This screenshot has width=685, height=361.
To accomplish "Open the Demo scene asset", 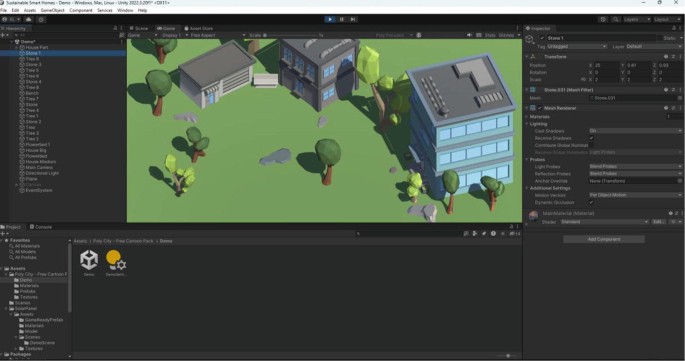I will tap(89, 260).
